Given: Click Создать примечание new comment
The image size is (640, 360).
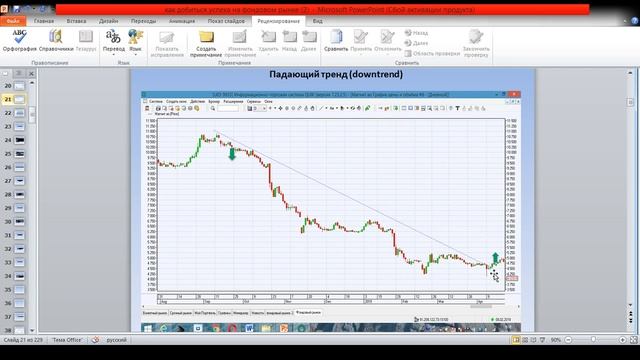Looking at the screenshot, I should click(206, 43).
